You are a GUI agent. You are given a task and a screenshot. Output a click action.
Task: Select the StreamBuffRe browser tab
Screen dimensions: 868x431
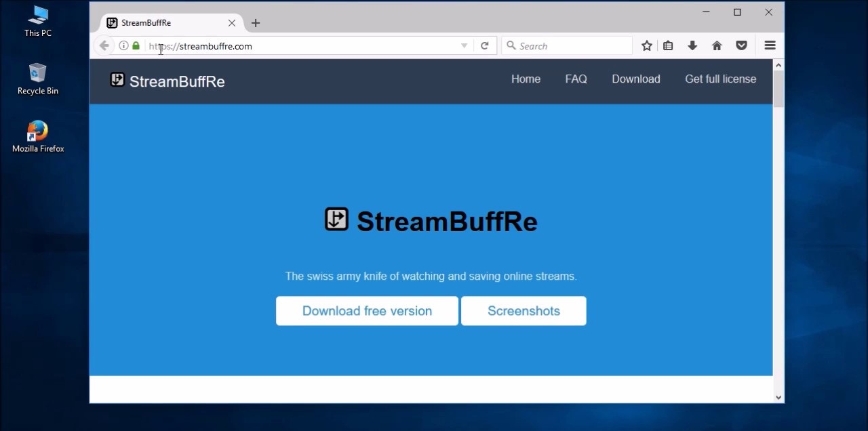[x=172, y=23]
